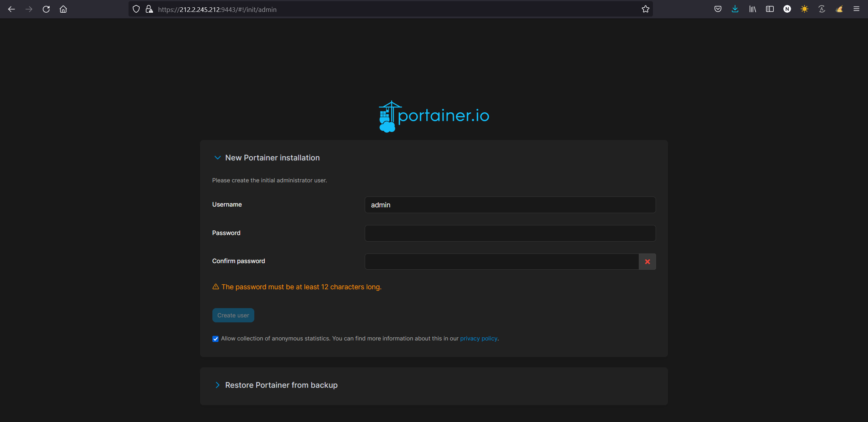This screenshot has width=868, height=422.
Task: Open the privacy policy link
Action: click(x=479, y=339)
